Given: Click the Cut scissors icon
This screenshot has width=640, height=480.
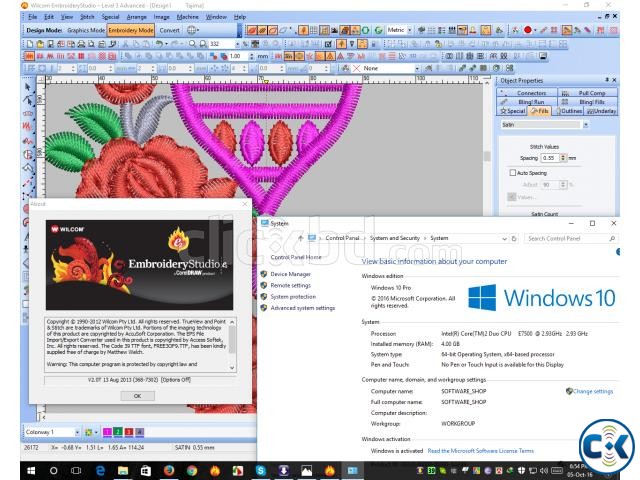Looking at the screenshot, I should coord(125,44).
